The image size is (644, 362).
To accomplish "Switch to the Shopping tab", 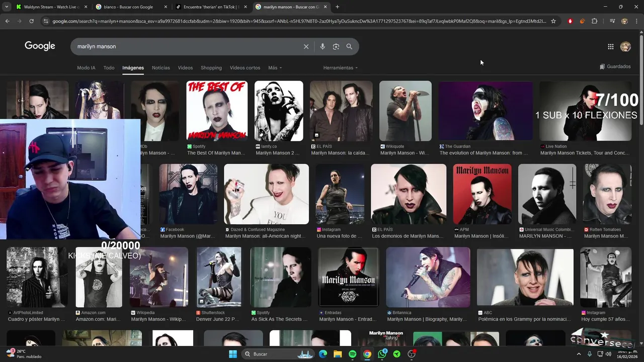I will [211, 67].
